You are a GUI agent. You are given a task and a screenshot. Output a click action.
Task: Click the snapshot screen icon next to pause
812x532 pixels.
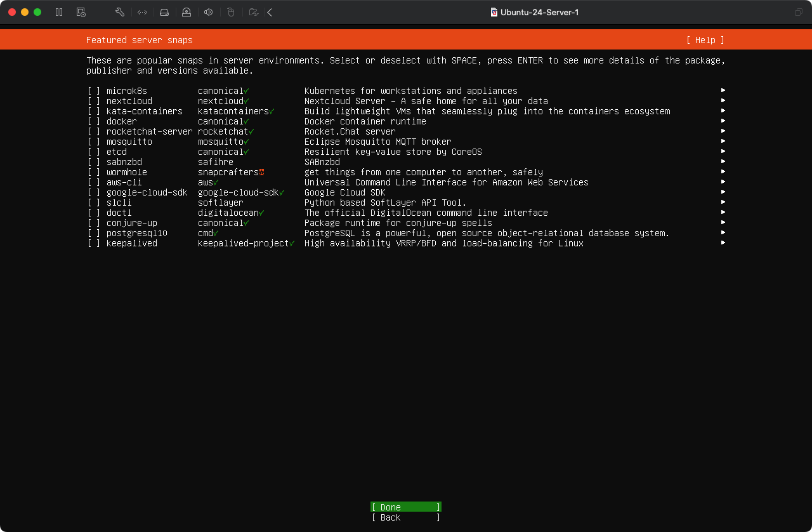pos(81,12)
